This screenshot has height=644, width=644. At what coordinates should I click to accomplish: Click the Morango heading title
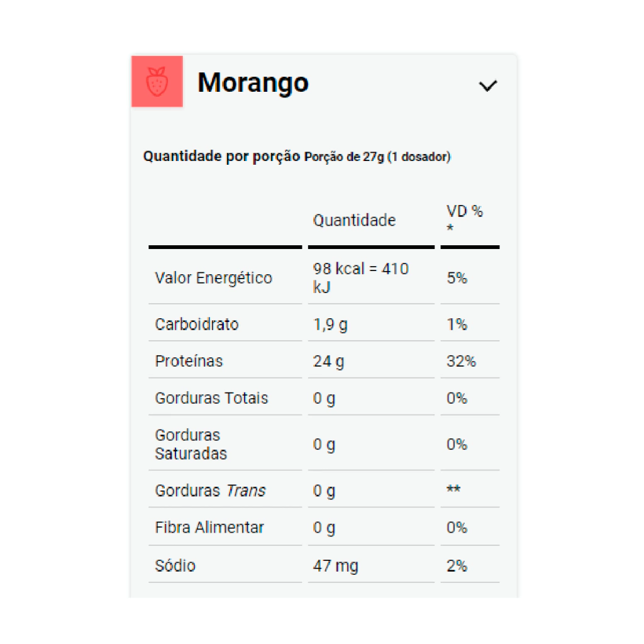click(253, 82)
